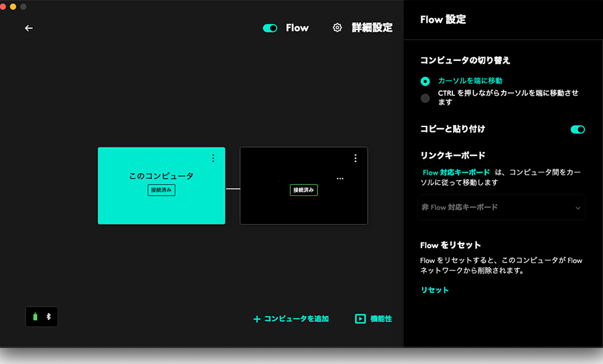
Task: Open three-dot menu on the black computer tile
Action: (355, 159)
